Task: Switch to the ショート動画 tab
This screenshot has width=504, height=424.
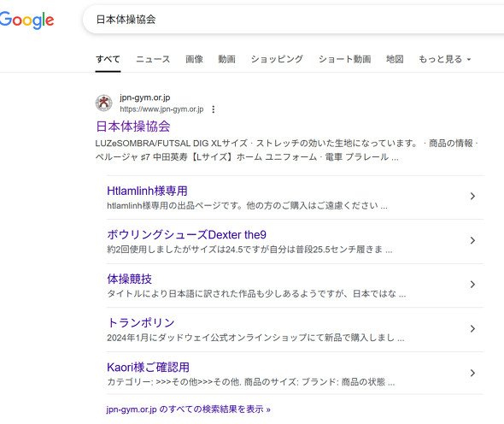Action: pyautogui.click(x=344, y=59)
